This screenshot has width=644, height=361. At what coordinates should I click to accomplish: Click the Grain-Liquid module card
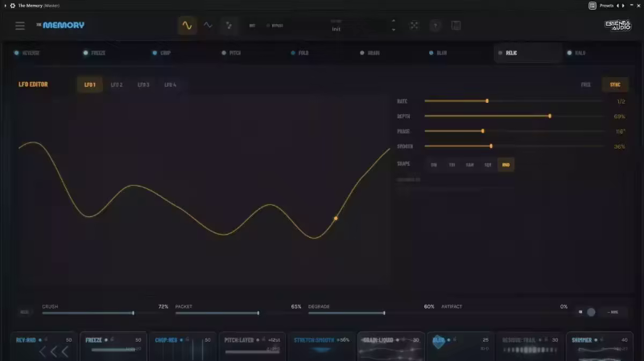(x=390, y=346)
